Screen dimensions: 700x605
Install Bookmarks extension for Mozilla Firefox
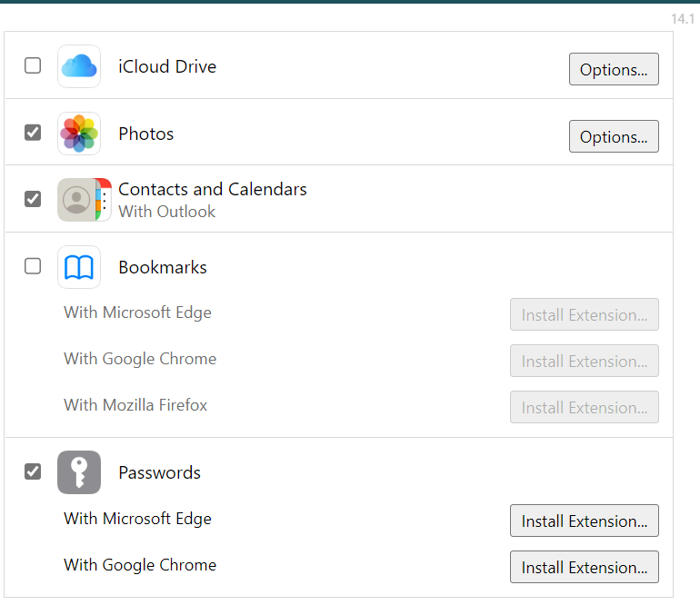click(x=584, y=407)
